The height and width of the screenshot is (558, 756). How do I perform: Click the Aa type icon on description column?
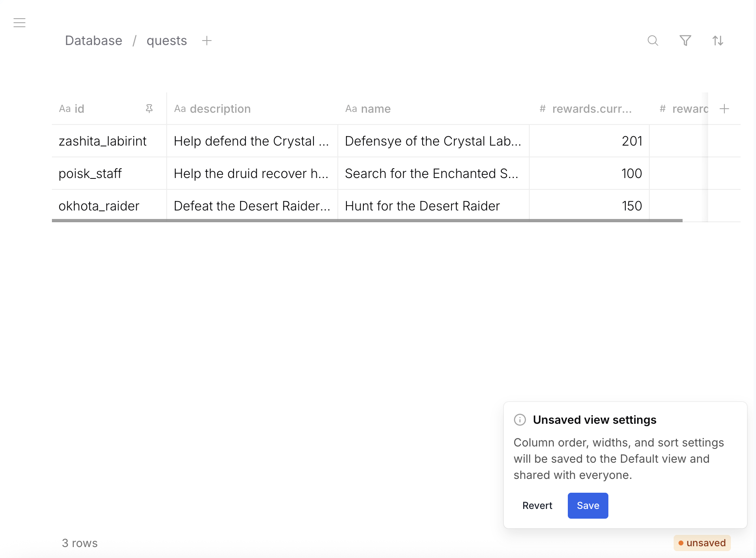point(180,109)
